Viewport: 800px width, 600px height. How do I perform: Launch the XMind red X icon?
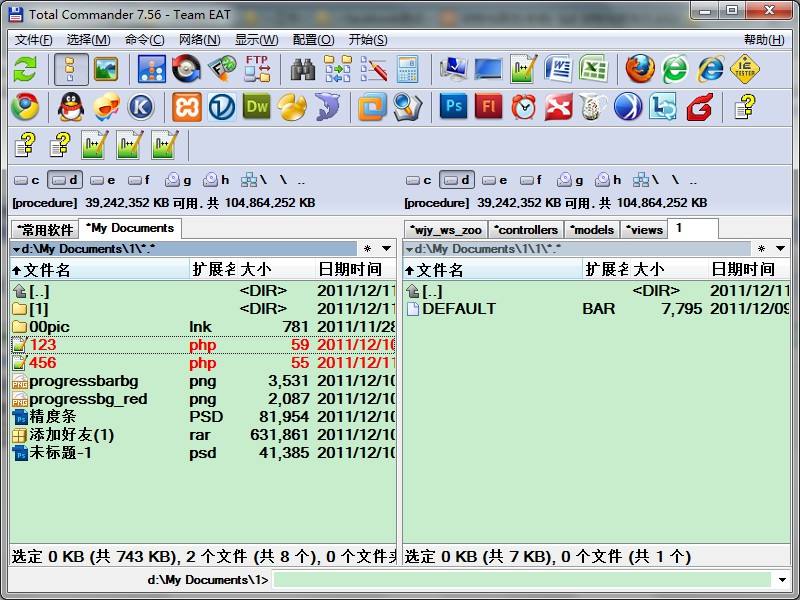(558, 107)
